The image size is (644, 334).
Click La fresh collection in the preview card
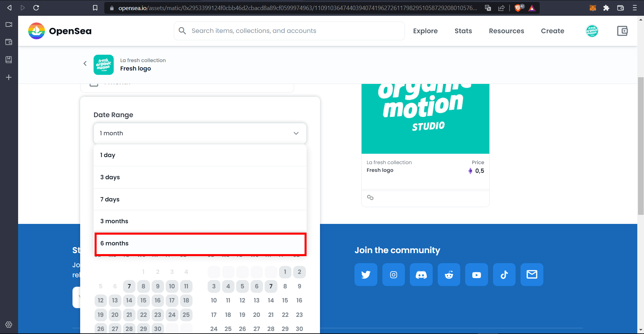tap(389, 162)
